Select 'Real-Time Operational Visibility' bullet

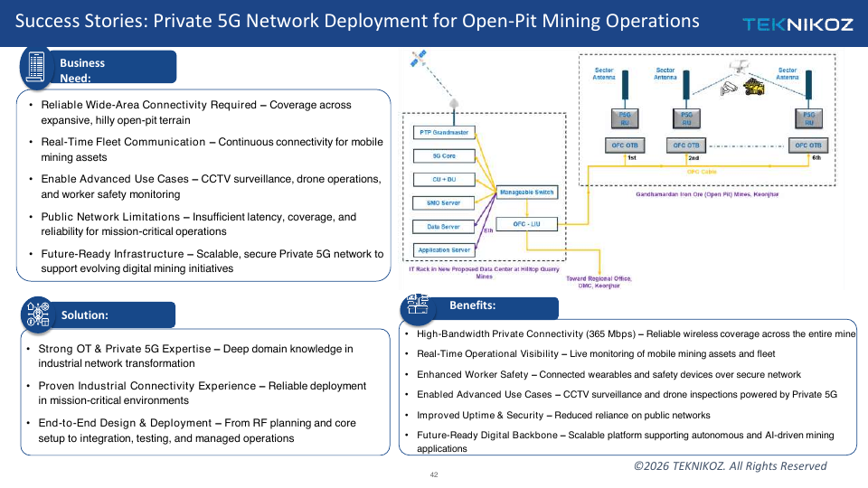tap(590, 353)
